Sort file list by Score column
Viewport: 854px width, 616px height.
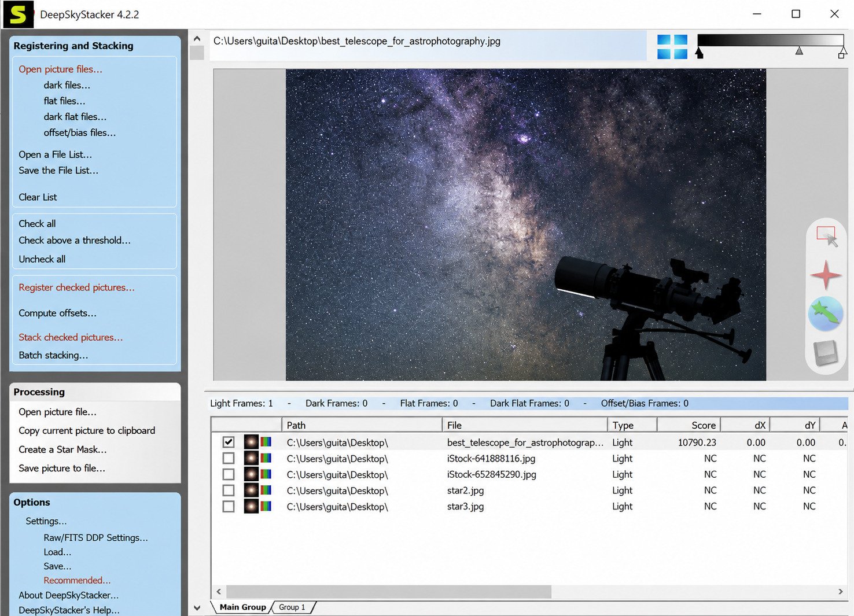coord(689,425)
